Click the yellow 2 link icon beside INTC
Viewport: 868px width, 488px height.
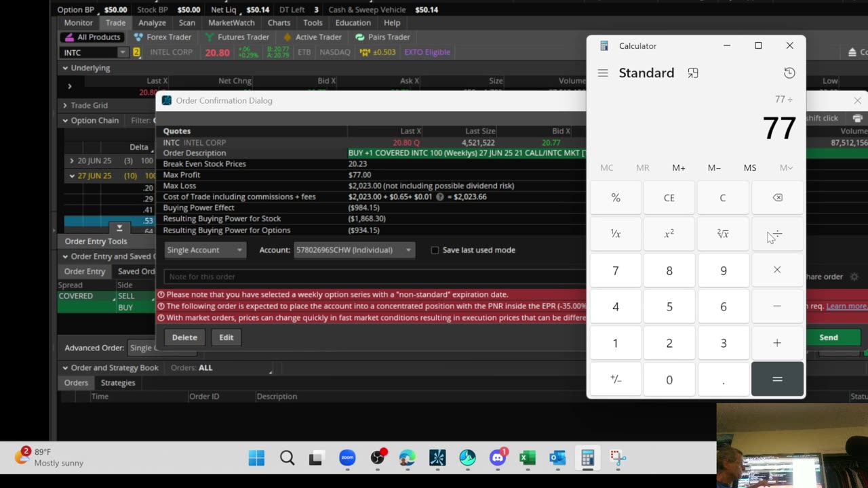(x=136, y=52)
